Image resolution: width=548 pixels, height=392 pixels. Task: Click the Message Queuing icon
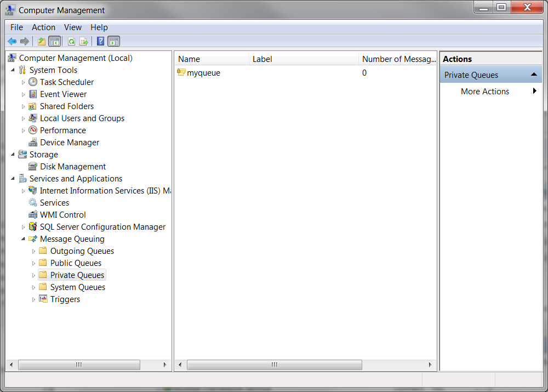[x=33, y=239]
